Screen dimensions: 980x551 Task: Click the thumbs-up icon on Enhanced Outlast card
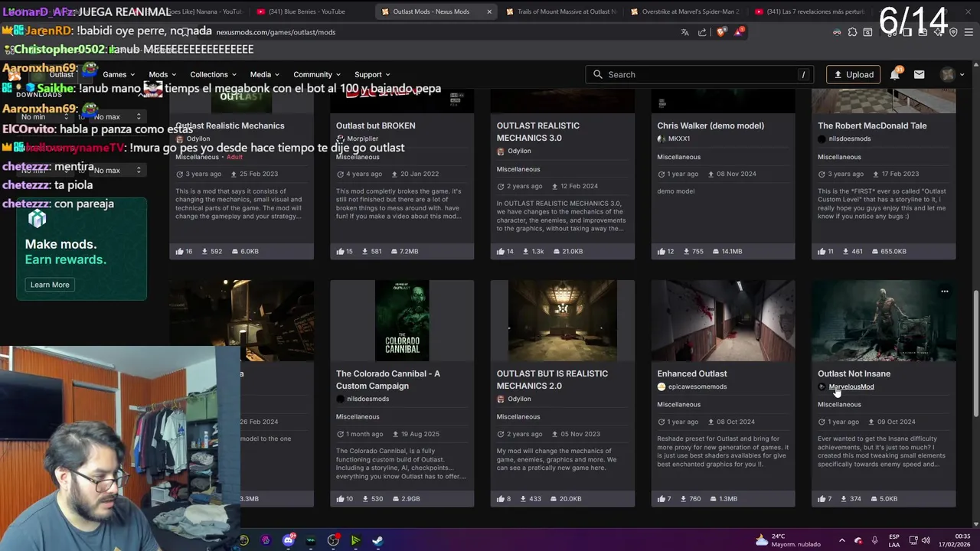pos(661,499)
